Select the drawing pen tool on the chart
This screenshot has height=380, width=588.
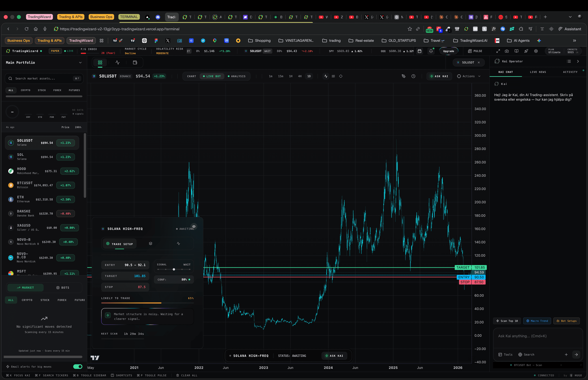pyautogui.click(x=404, y=76)
